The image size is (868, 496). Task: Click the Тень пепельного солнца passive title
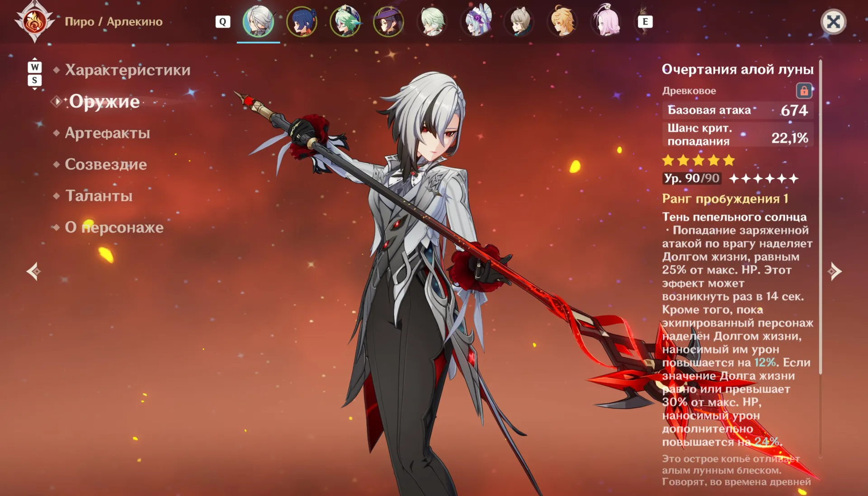click(734, 217)
